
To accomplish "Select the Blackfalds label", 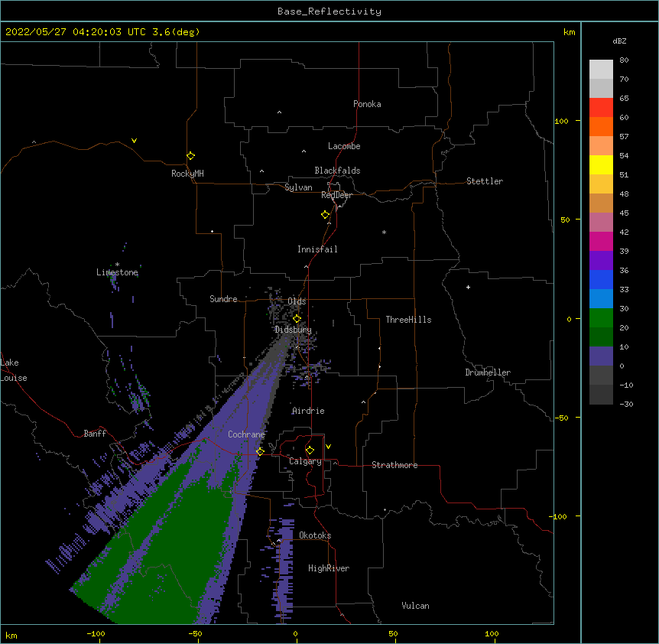I will (337, 171).
